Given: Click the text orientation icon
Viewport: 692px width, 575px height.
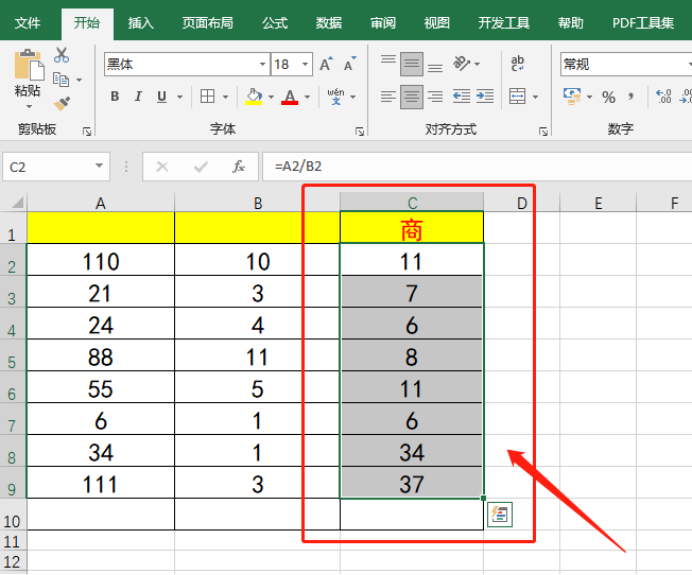Looking at the screenshot, I should 462,64.
